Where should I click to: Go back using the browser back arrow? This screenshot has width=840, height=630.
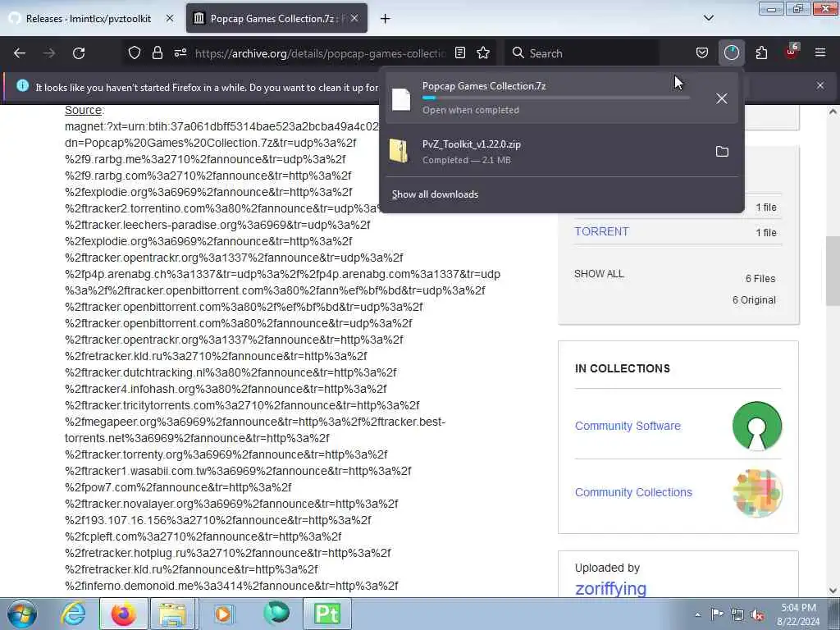tap(20, 53)
